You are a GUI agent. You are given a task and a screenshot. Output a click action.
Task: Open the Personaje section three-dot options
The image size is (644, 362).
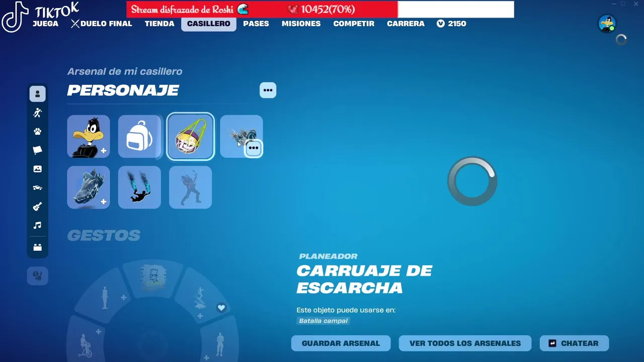(x=268, y=90)
